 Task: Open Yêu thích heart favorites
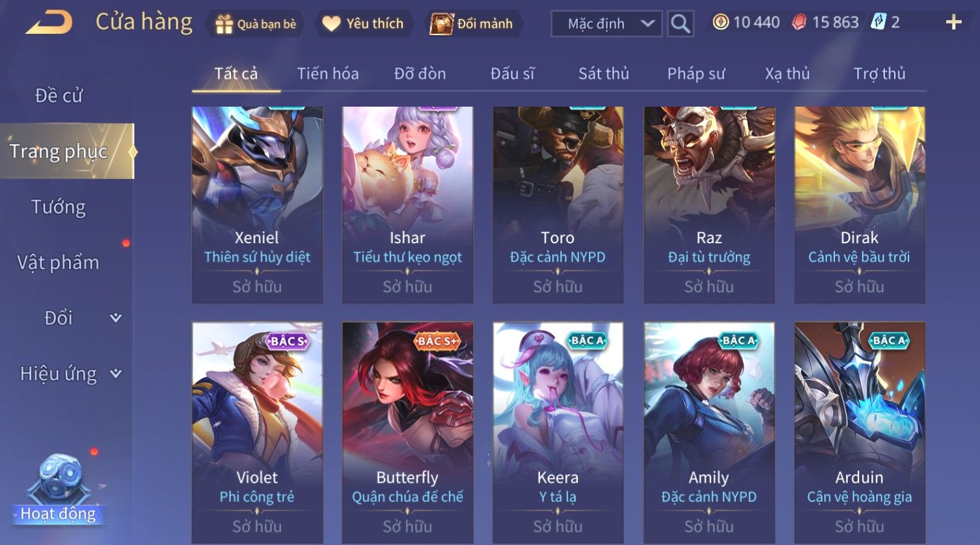pos(331,24)
